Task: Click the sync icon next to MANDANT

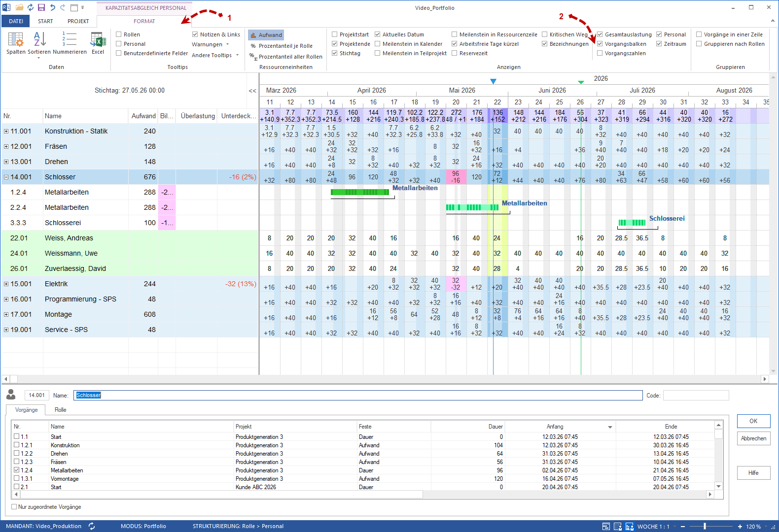Action: (92, 526)
